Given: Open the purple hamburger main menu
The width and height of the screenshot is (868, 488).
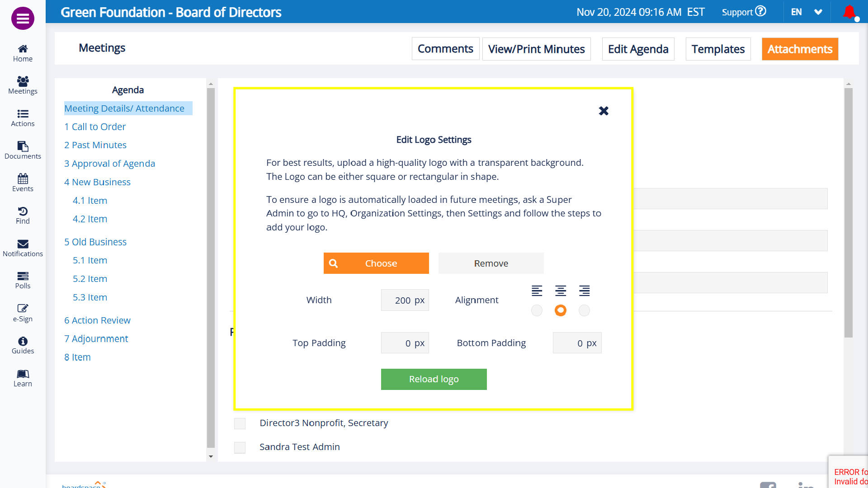Looking at the screenshot, I should point(23,19).
